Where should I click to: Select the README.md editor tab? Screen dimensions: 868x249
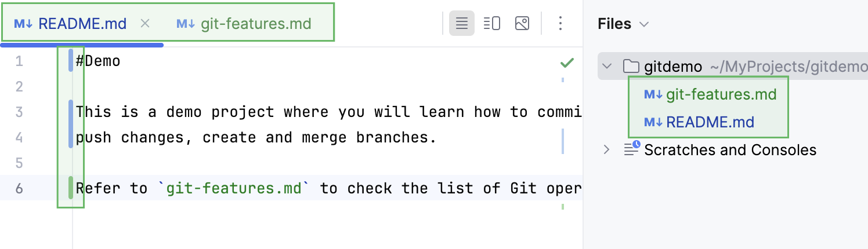82,24
